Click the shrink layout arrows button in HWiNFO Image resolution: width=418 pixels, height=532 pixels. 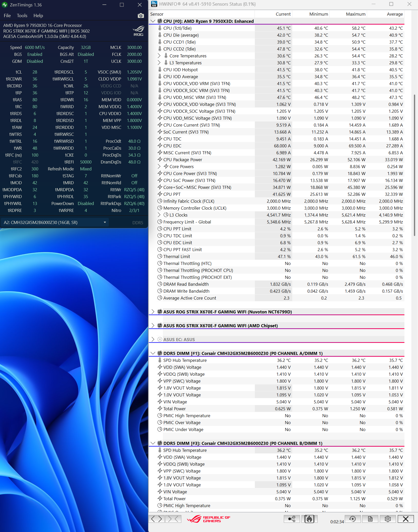click(173, 519)
